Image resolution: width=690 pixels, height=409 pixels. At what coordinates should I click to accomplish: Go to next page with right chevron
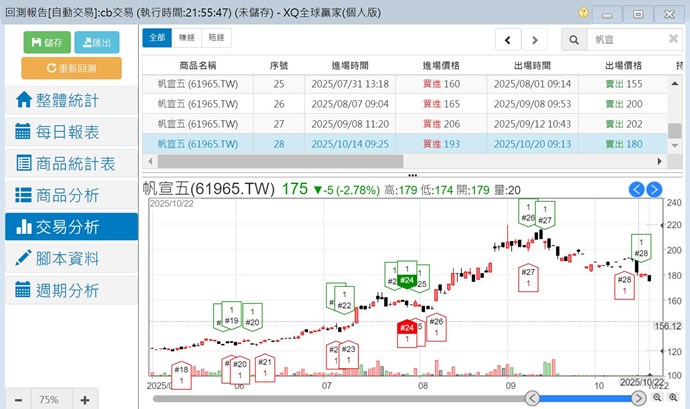pos(535,40)
